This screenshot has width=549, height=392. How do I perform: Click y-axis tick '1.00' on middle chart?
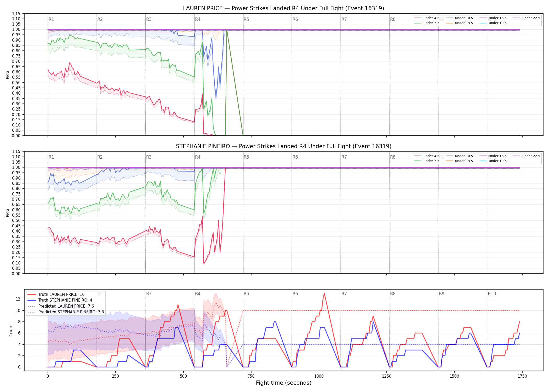16,168
